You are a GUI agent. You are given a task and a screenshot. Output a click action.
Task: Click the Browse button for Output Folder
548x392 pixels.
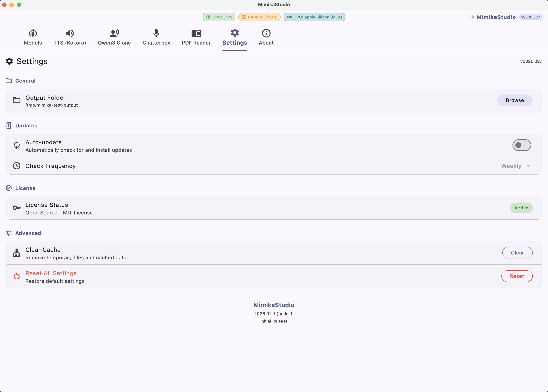click(x=515, y=100)
